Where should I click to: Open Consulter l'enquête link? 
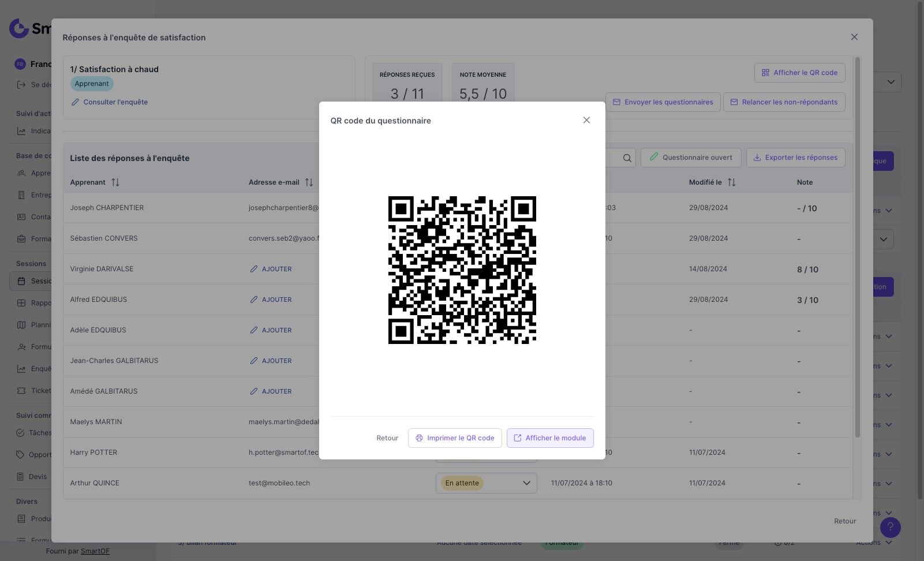[110, 102]
